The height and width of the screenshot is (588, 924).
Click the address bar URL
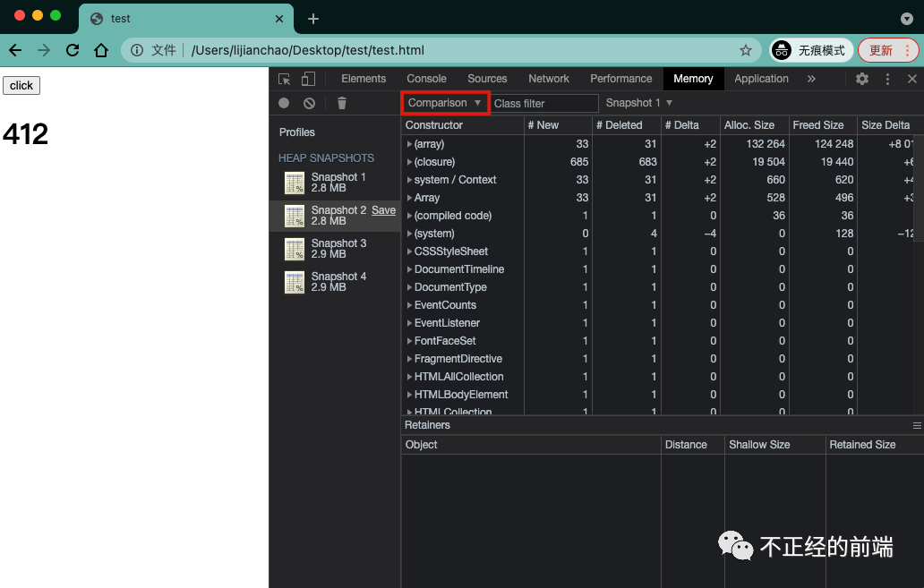pos(308,50)
